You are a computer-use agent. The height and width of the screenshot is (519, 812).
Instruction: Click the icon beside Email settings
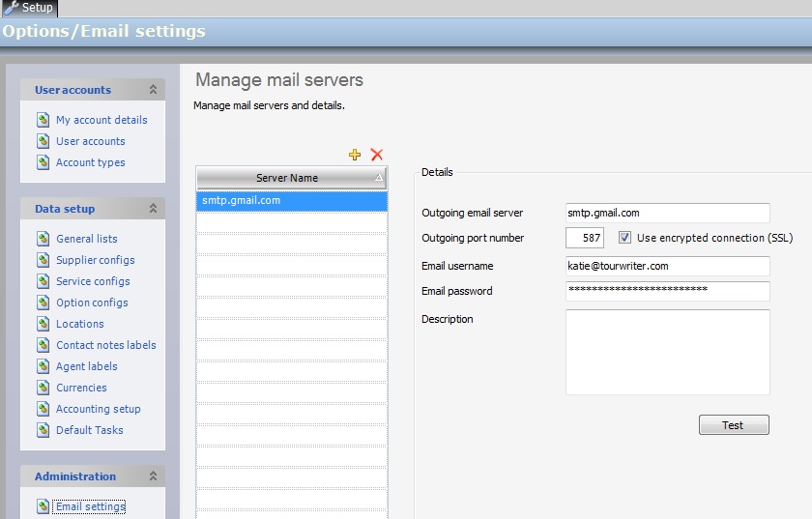[43, 506]
